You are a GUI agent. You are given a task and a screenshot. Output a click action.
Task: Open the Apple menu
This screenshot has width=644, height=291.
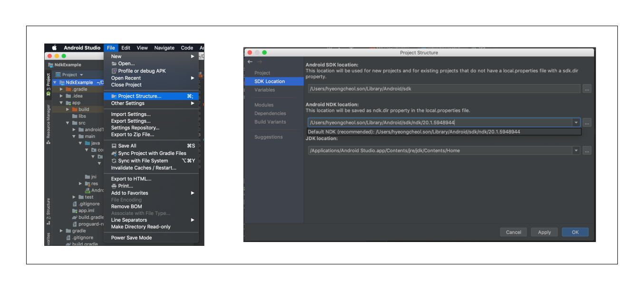[x=54, y=48]
